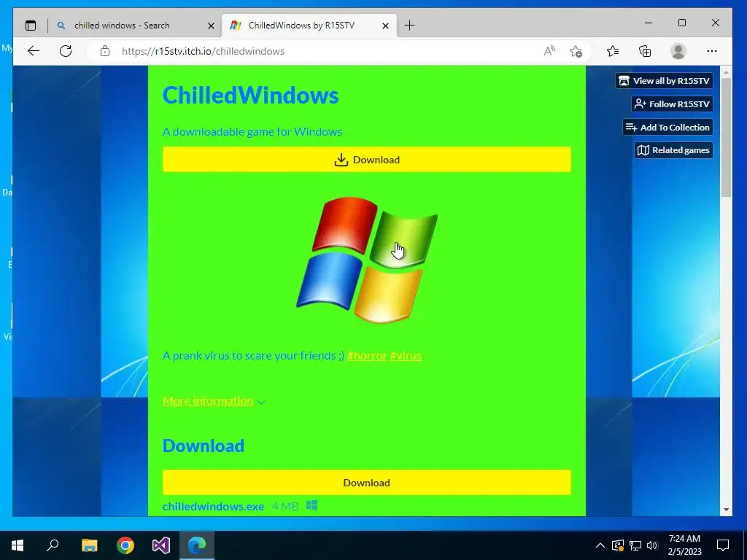Click the Windows logo game image

click(x=367, y=260)
